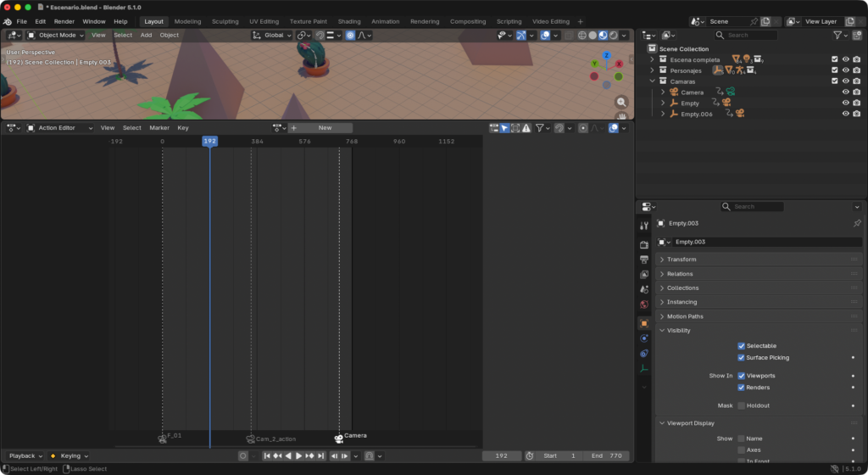Click the End frame field
This screenshot has height=475, width=868.
click(x=608, y=455)
